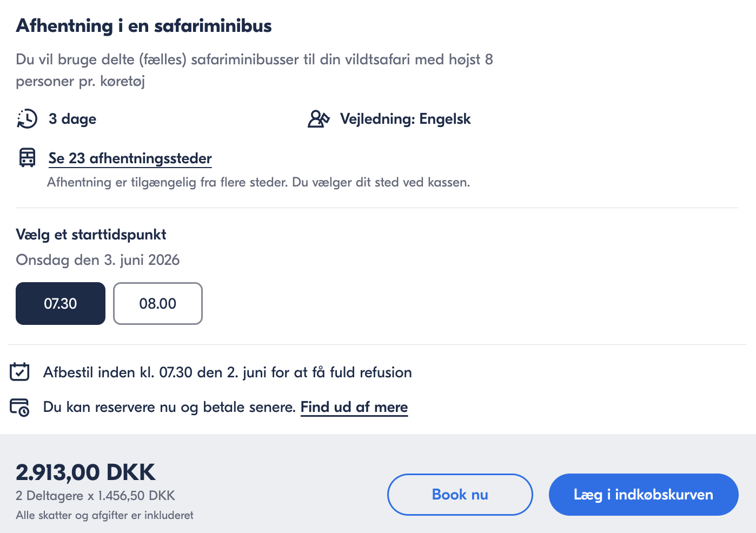756x533 pixels.
Task: Click the Afbestil inden kl. 07.30 refund text
Action: tap(227, 372)
